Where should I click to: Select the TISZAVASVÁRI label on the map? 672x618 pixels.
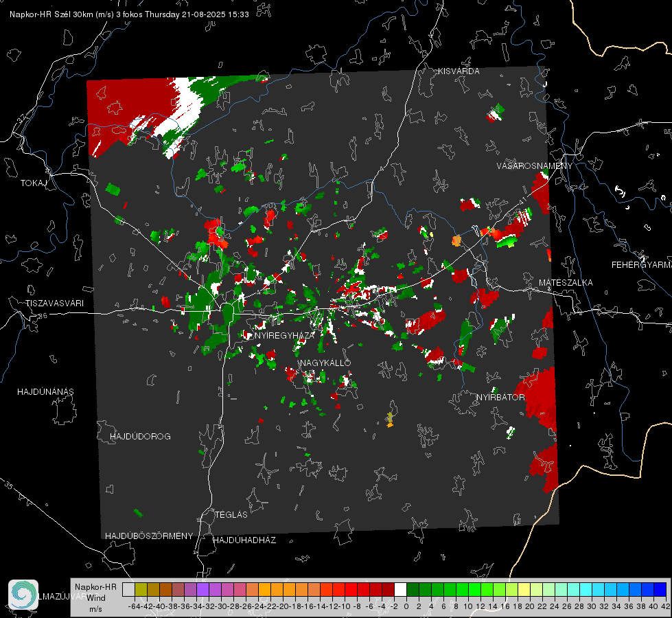(54, 304)
